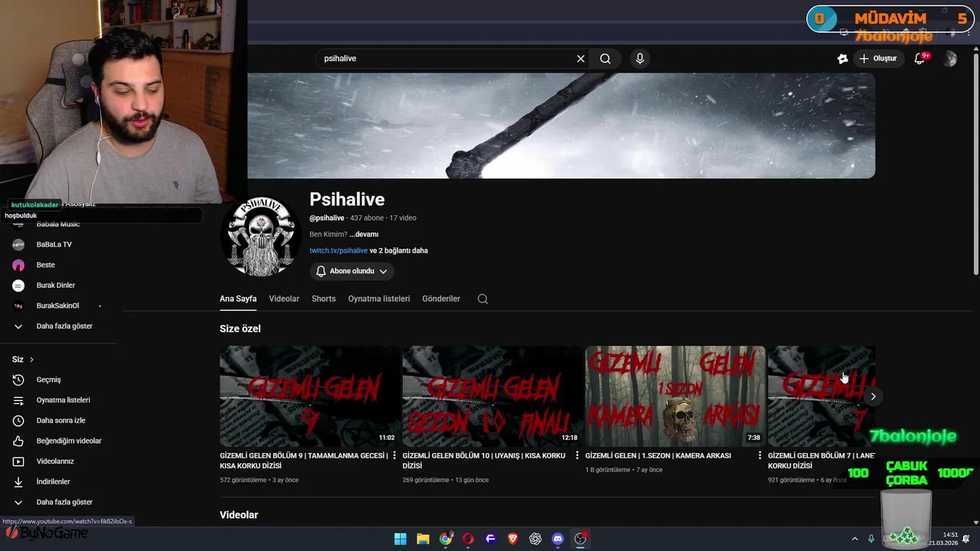Open the 'GİZEMLİ GELEN BÖLÜM 9' video title
The width and height of the screenshot is (980, 551).
pyautogui.click(x=304, y=460)
